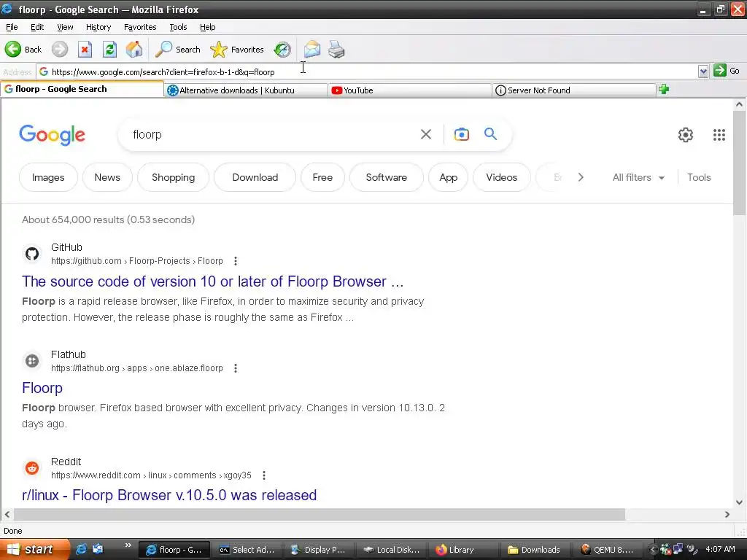Open the Favorites menu
This screenshot has width=747, height=560.
click(140, 27)
